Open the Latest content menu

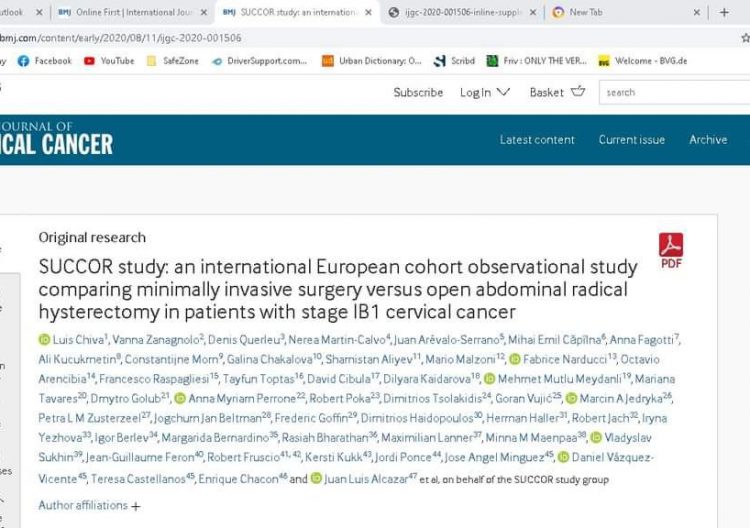537,139
